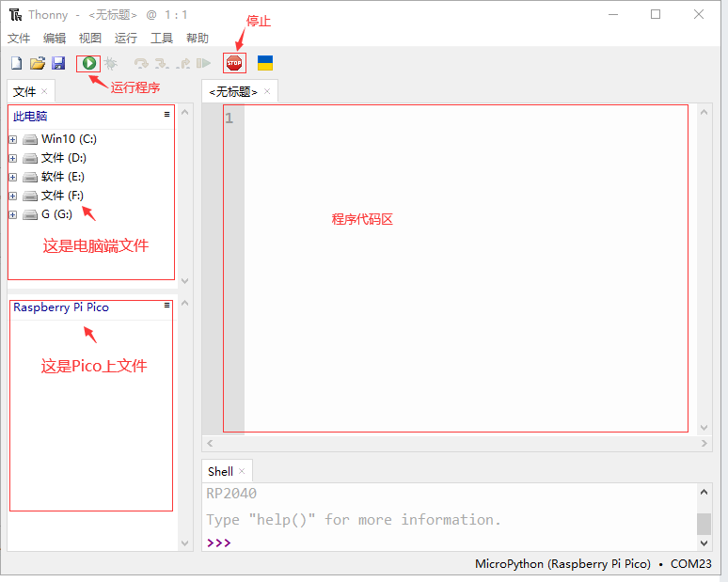Save the current script using the floppy disk icon
728x582 pixels.
point(58,63)
